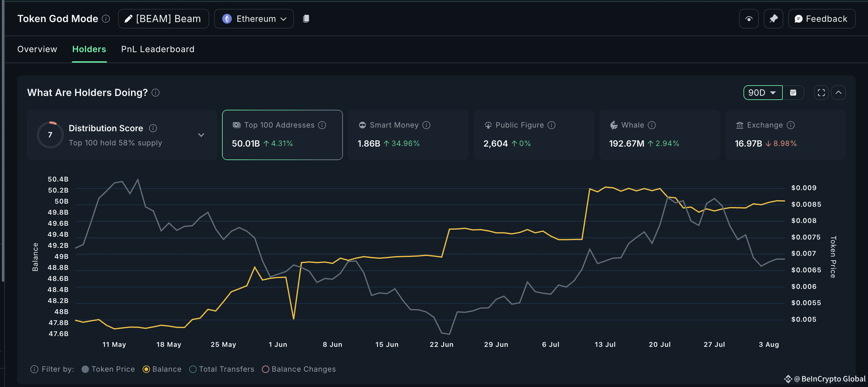868x387 pixels.
Task: Click the eye watch icon in the header
Action: [x=749, y=19]
